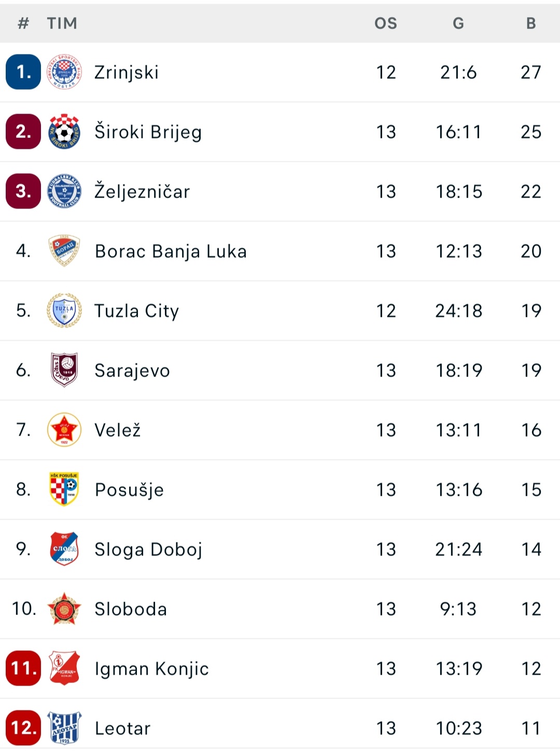Open the Sloga Doboj team logo
Viewport: 560px width, 755px height.
click(64, 549)
